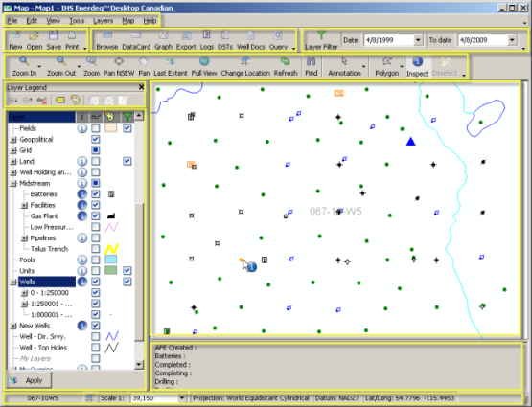The width and height of the screenshot is (532, 407).
Task: Close the Layer Legend panel
Action: tap(141, 87)
